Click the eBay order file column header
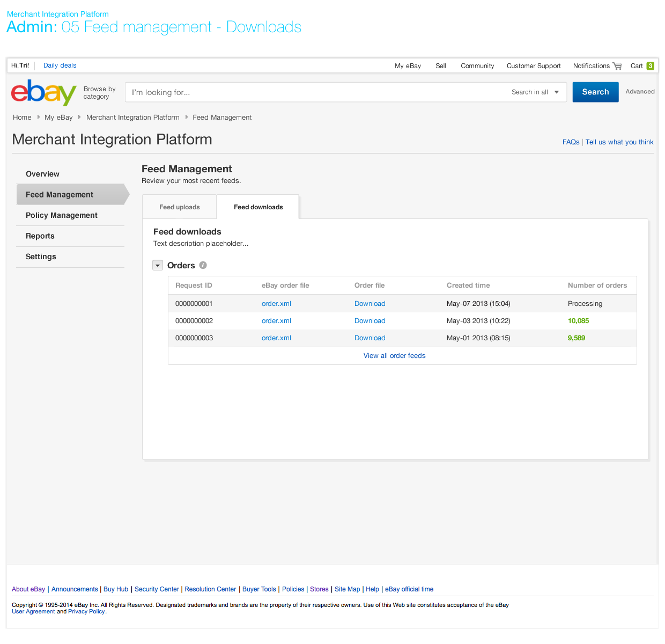The height and width of the screenshot is (644, 665). [x=285, y=286]
